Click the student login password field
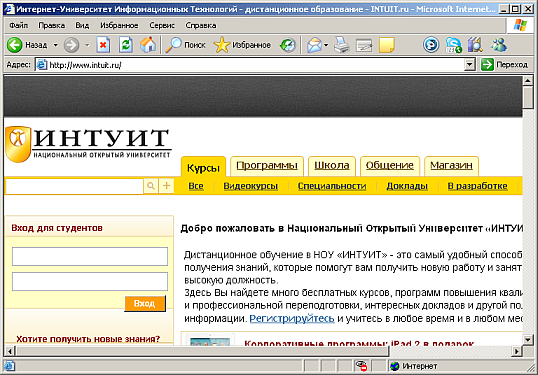The height and width of the screenshot is (375, 538). coord(90,281)
